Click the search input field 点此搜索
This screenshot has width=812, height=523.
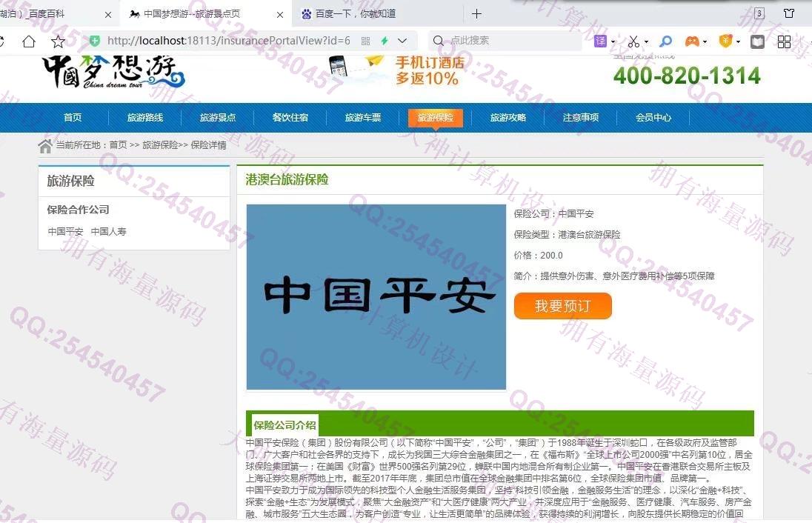[x=511, y=41]
